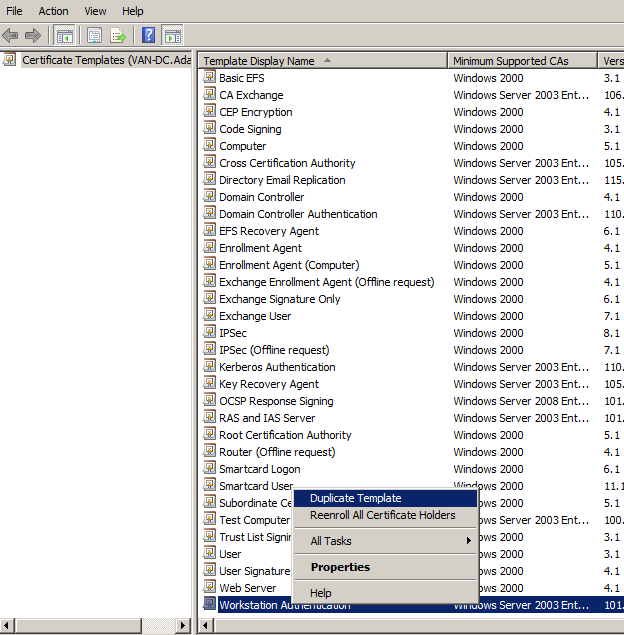
Task: Click the Basic EFS template icon
Action: pos(210,77)
